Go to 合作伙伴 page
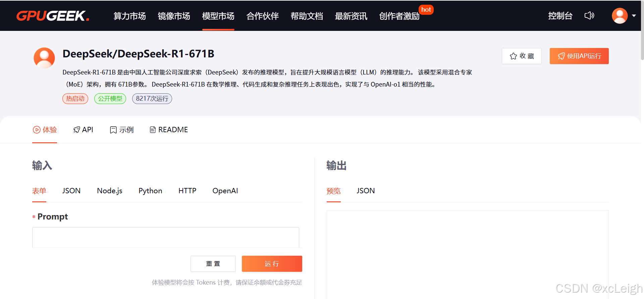644x299 pixels. click(262, 16)
